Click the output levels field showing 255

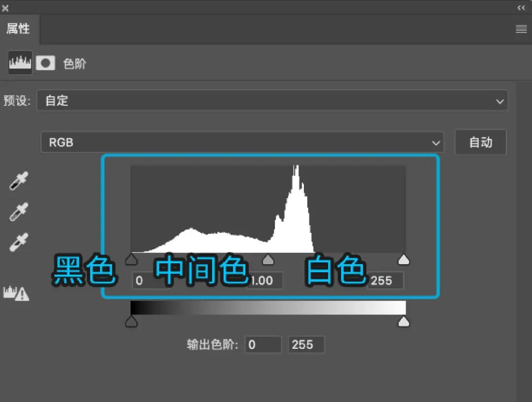pos(306,344)
